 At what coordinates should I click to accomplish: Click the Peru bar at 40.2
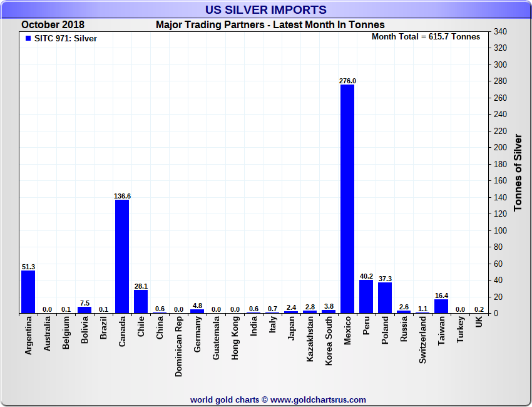tap(366, 297)
